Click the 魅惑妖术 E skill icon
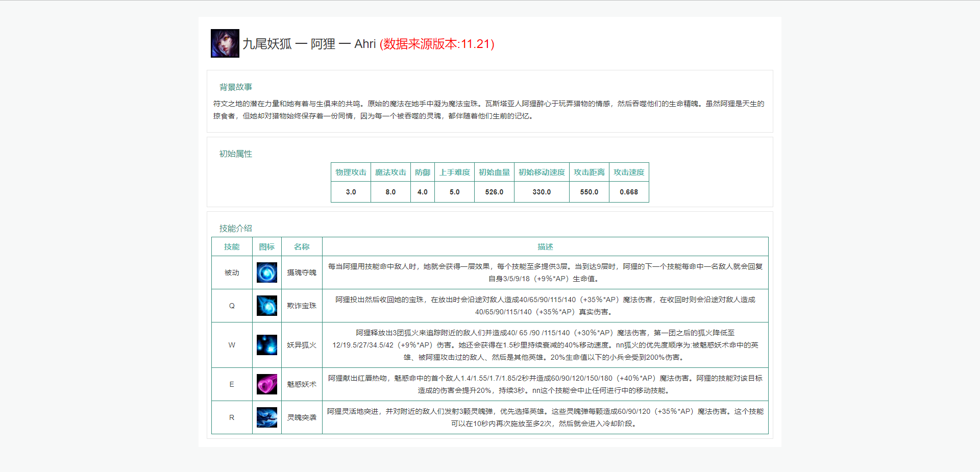Image resolution: width=980 pixels, height=472 pixels. tap(267, 384)
